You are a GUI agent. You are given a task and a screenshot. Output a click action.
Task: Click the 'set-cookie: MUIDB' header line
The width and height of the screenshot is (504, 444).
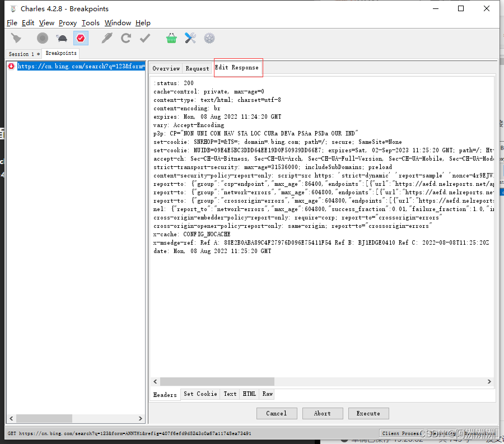pos(323,150)
